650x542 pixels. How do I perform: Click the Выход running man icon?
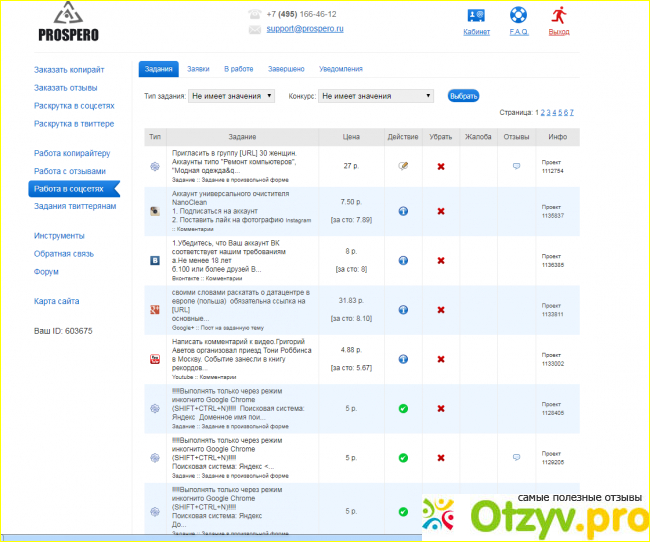pos(559,15)
